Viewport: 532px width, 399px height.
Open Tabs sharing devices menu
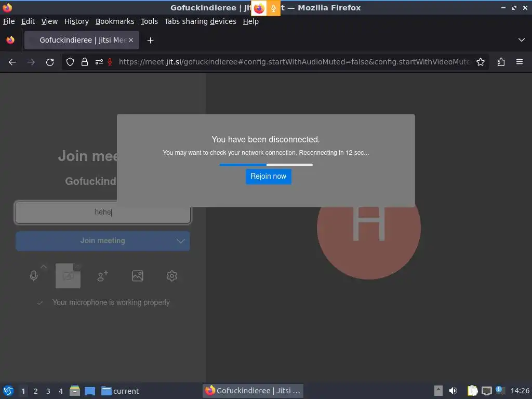200,21
